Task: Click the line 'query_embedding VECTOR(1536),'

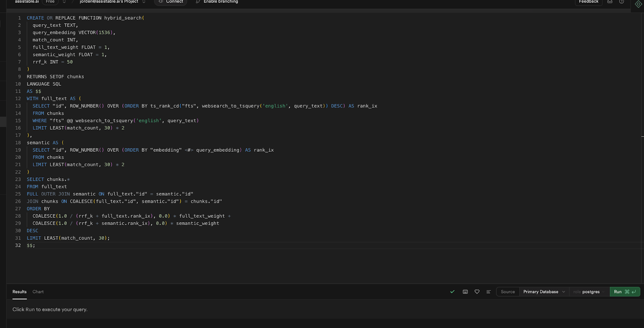Action: pyautogui.click(x=74, y=33)
